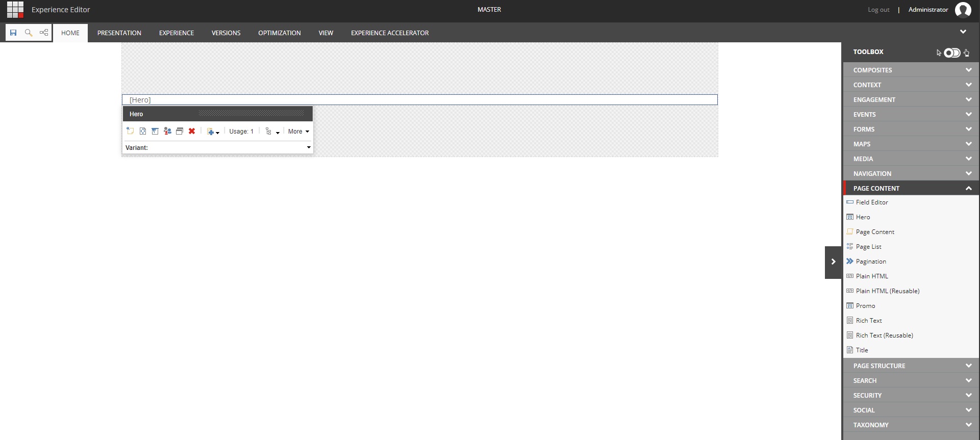Expand the ribbon with the top-right chevron
Image resolution: width=980 pixels, height=440 pixels.
pos(963,32)
